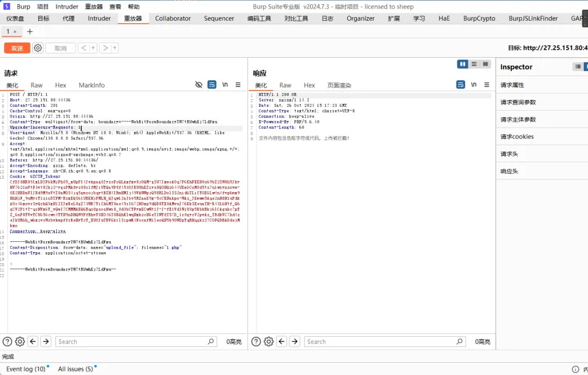Close Repeater tab 1

[15, 32]
